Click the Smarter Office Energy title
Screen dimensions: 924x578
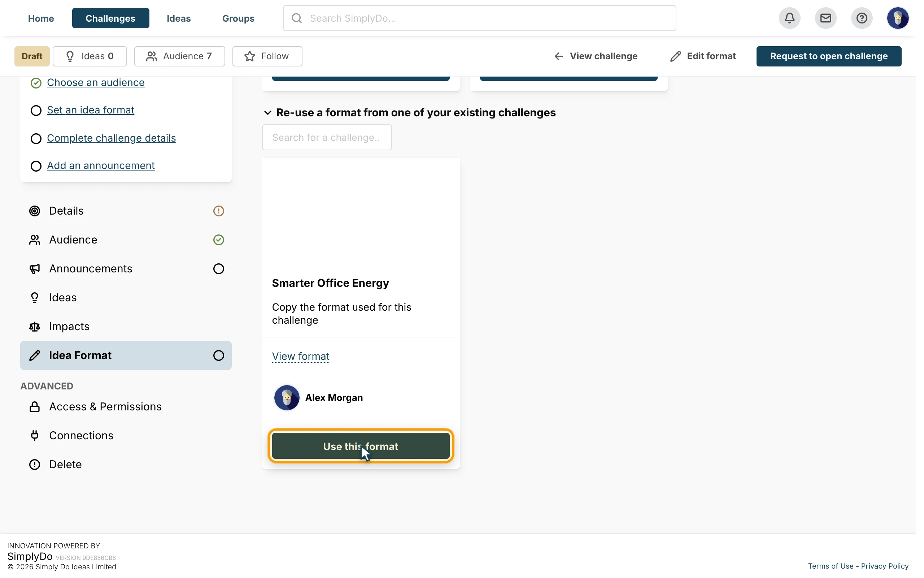(330, 283)
